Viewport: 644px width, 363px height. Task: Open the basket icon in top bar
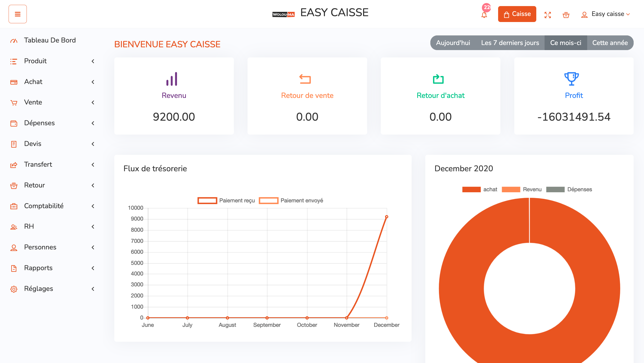pyautogui.click(x=566, y=15)
